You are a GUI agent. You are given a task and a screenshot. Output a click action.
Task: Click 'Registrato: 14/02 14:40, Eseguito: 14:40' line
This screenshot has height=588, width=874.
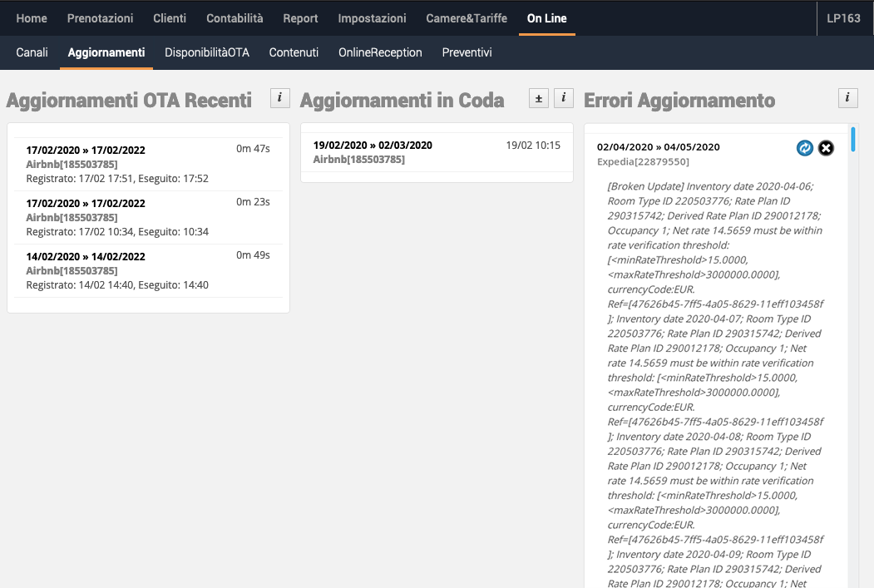tap(117, 284)
